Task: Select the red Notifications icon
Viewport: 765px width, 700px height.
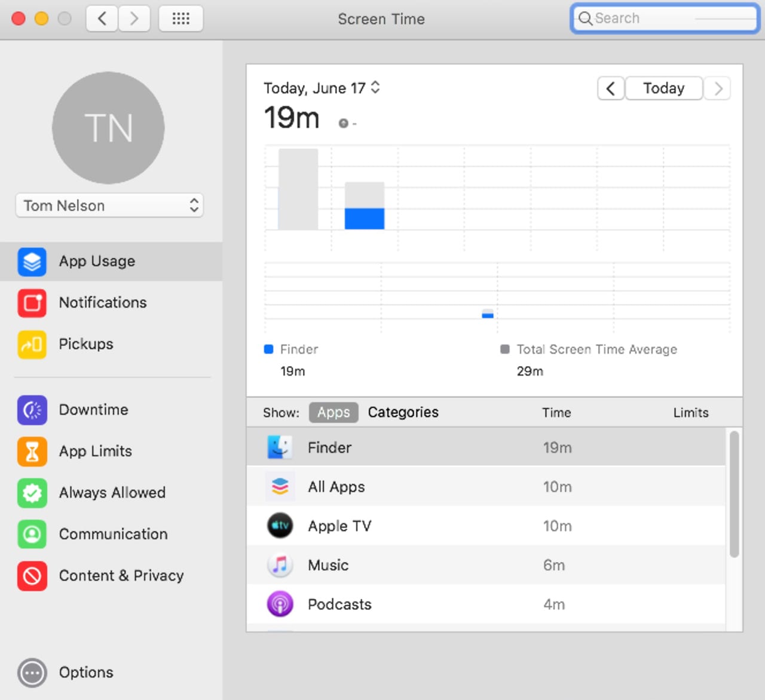Action: [x=32, y=303]
